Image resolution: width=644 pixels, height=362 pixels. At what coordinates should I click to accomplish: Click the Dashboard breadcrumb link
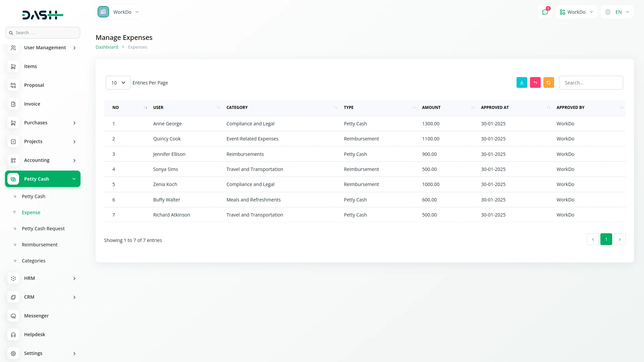pyautogui.click(x=107, y=47)
